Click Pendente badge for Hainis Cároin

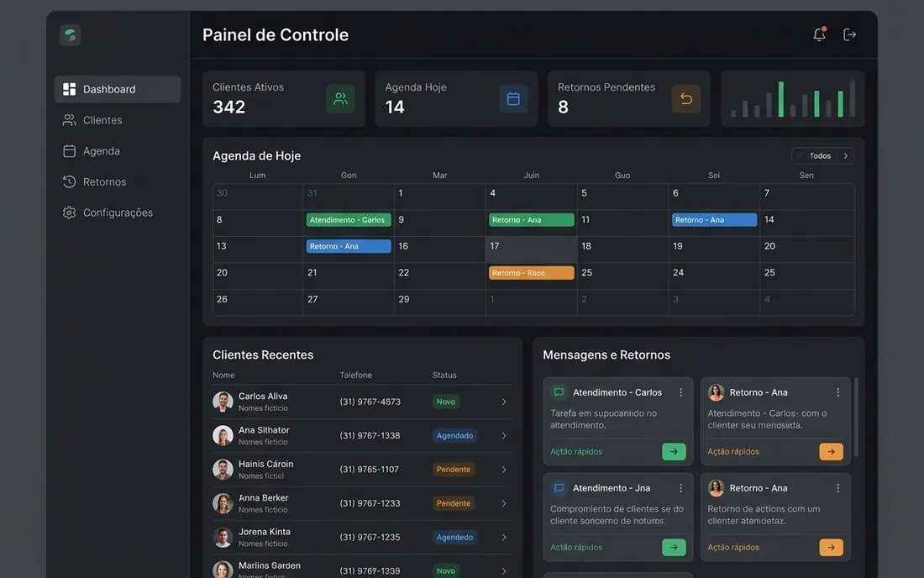[x=453, y=470]
